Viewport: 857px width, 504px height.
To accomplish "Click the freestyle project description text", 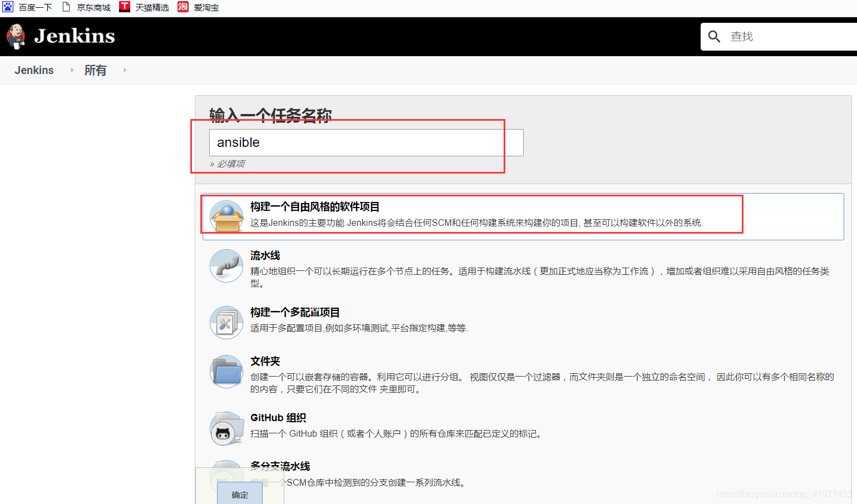I will [477, 223].
